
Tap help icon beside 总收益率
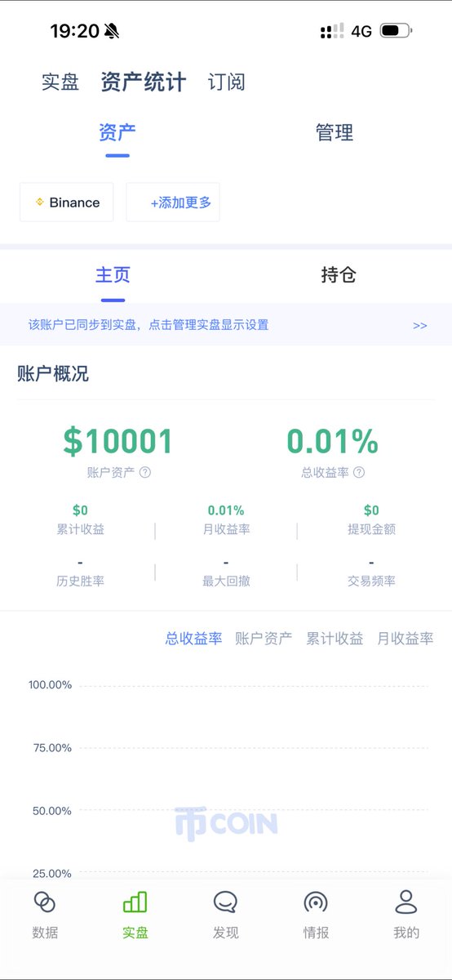tap(359, 472)
